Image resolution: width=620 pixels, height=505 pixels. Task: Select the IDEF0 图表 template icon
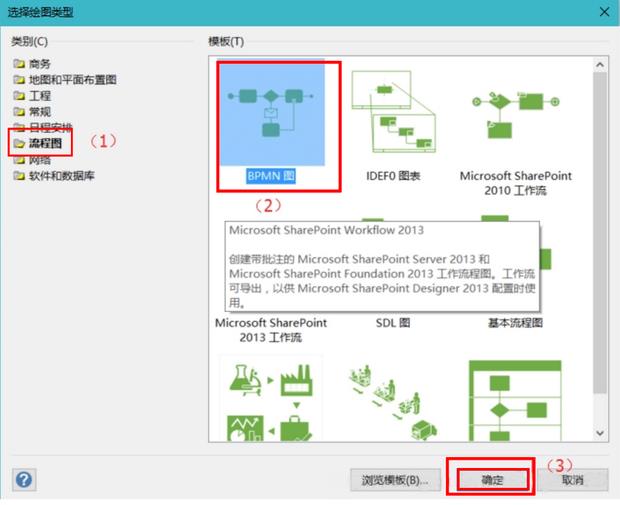[394, 112]
